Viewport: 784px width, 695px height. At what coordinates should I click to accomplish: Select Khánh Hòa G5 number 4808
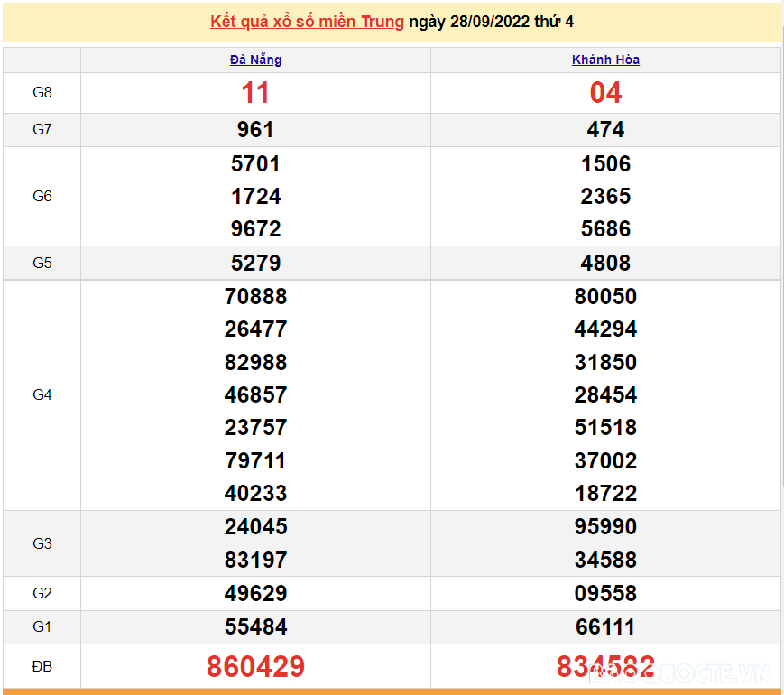coord(605,264)
